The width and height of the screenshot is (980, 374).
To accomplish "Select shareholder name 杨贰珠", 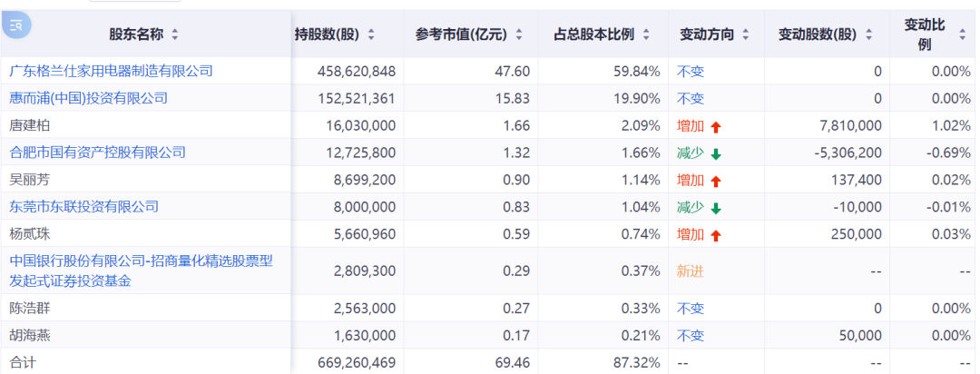I will (30, 234).
